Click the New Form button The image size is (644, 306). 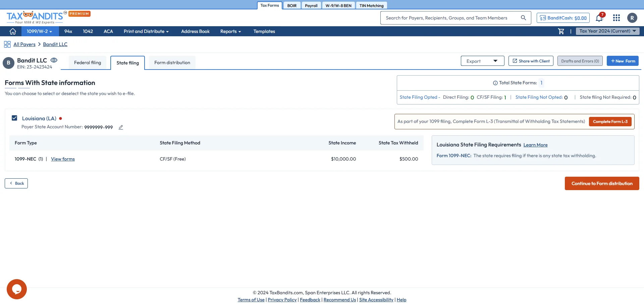click(x=623, y=61)
